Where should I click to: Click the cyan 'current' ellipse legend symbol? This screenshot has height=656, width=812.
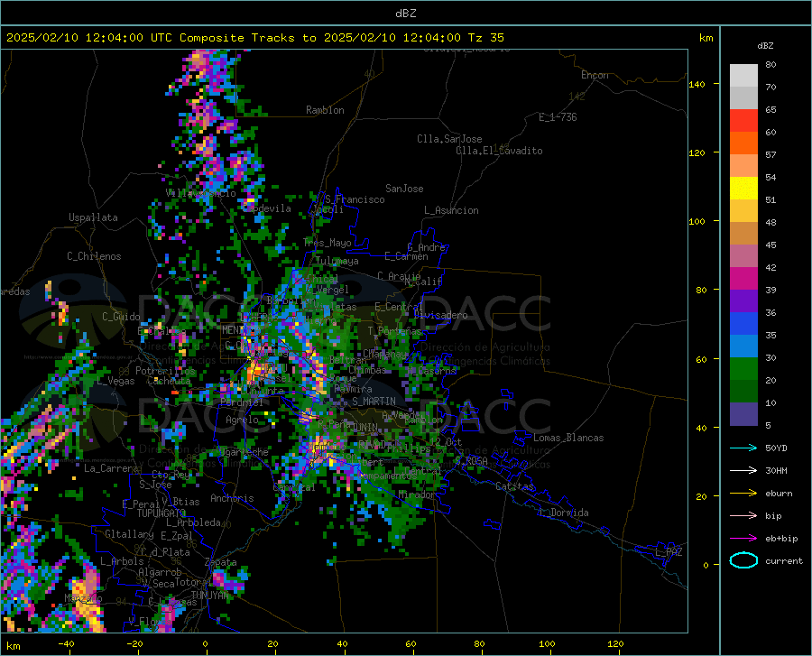(x=743, y=560)
